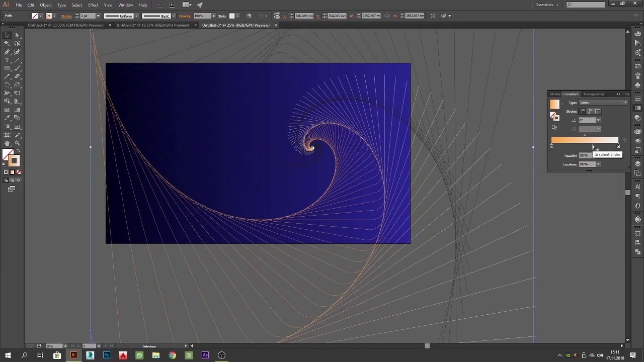Image resolution: width=644 pixels, height=362 pixels.
Task: Select the Magic Wand tool
Action: [x=7, y=44]
